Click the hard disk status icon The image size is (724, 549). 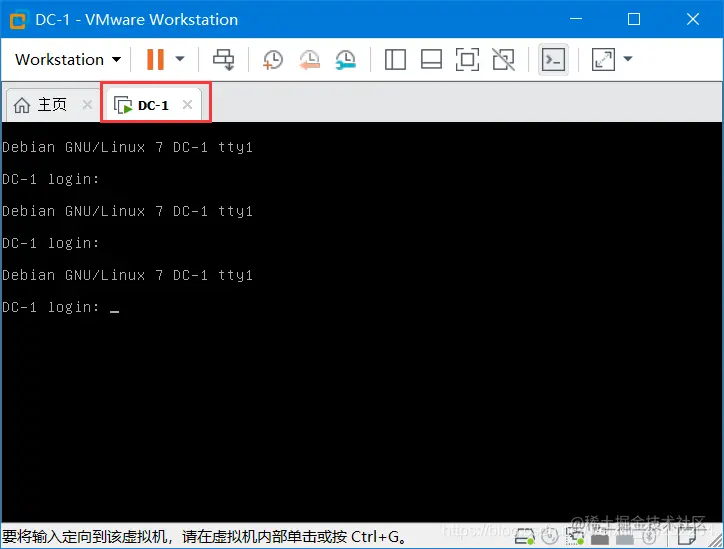tap(524, 538)
